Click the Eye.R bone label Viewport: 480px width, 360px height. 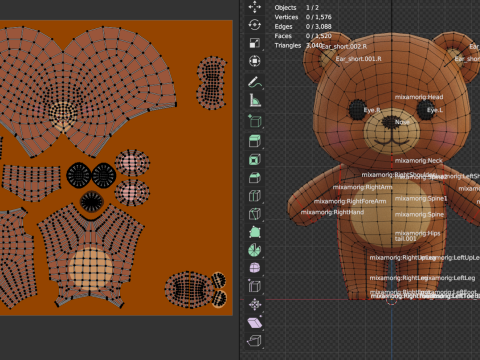point(372,110)
